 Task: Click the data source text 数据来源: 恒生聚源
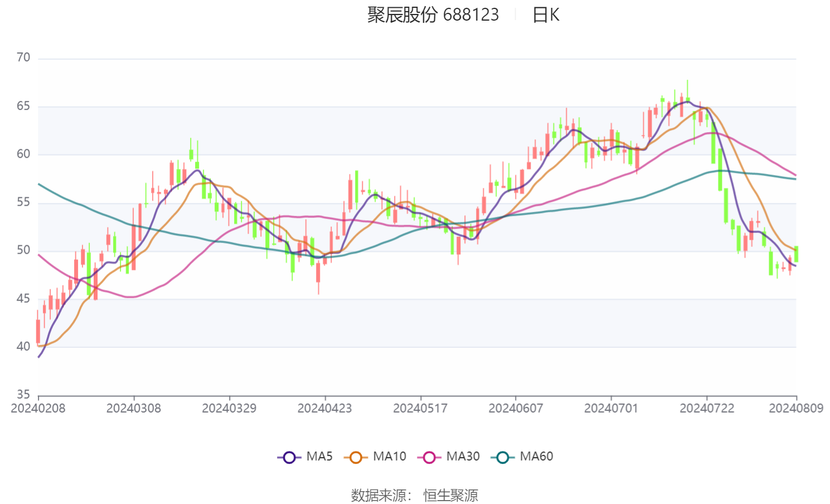(415, 495)
